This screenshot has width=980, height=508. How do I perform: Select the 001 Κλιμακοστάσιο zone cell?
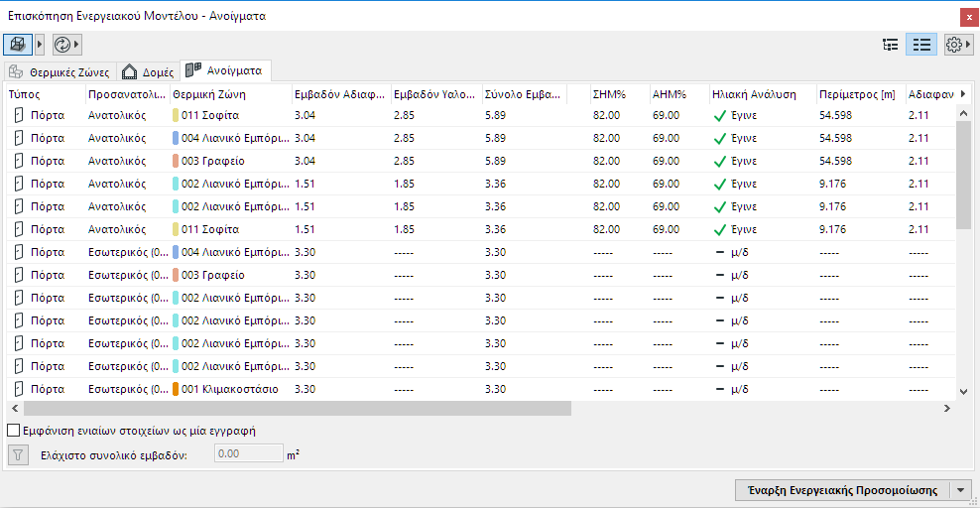tap(231, 389)
